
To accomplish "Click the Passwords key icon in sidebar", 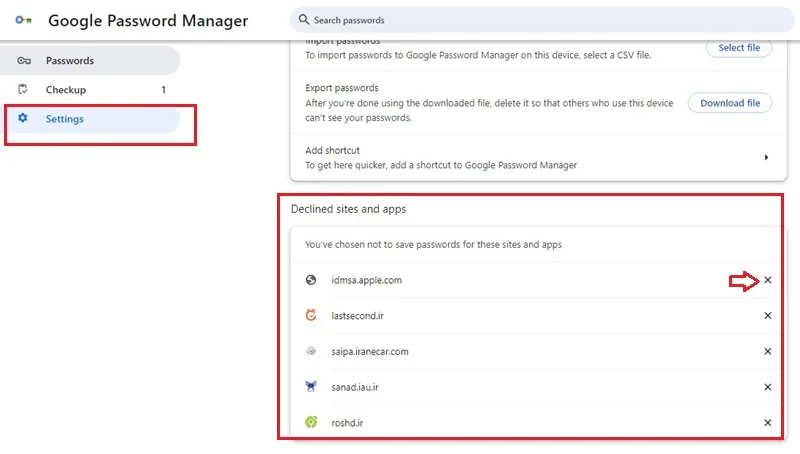I will pos(23,61).
